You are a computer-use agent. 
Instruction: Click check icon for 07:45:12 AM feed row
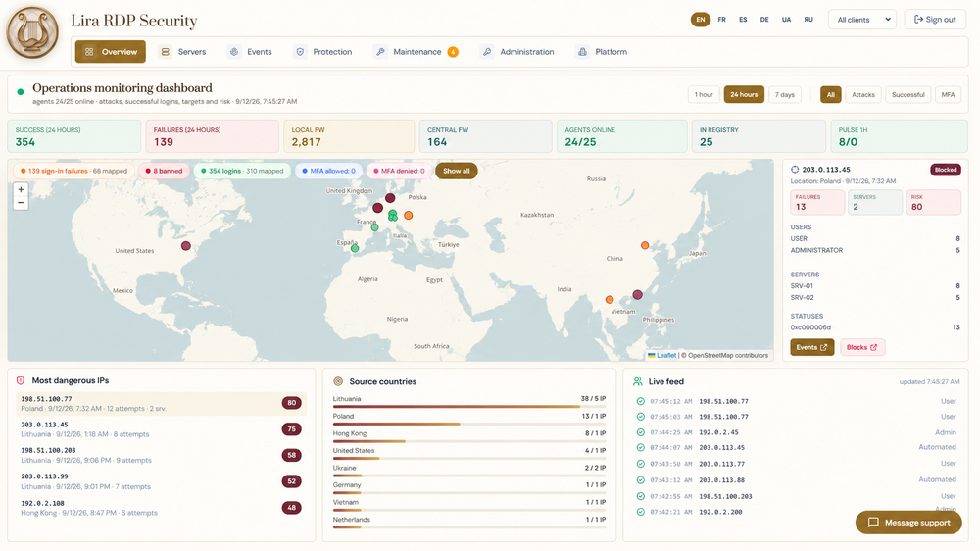click(x=640, y=401)
